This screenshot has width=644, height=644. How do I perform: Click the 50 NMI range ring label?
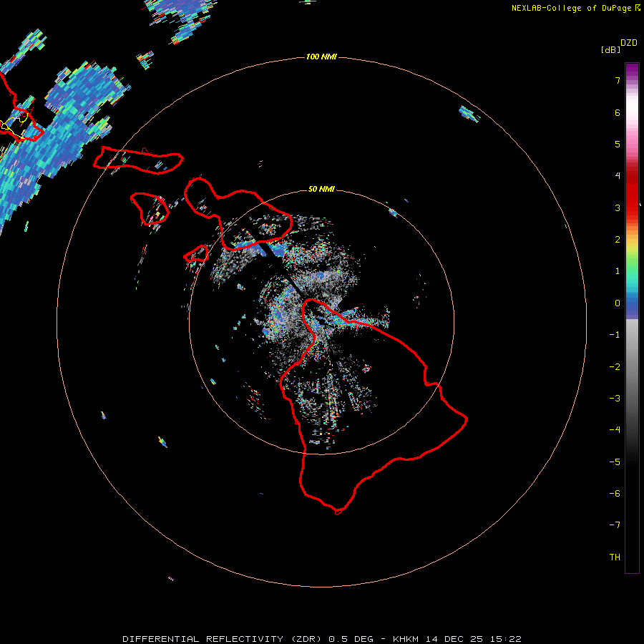tap(321, 189)
